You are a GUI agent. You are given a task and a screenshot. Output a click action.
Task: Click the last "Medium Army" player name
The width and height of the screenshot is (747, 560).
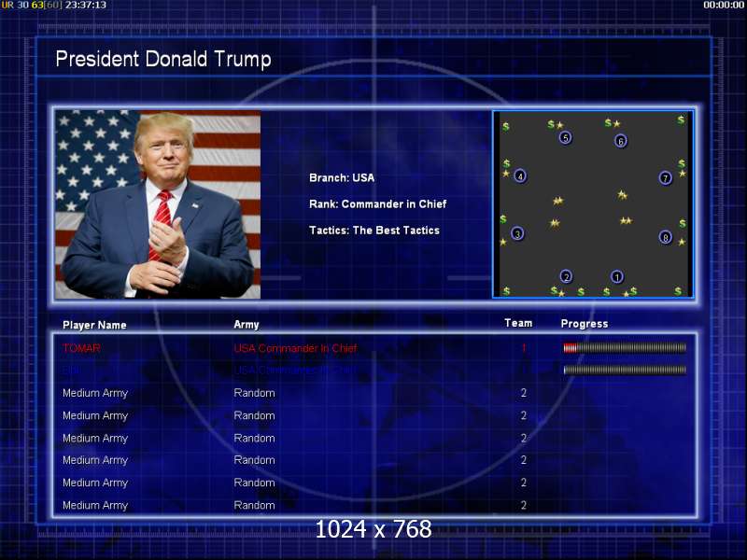click(95, 506)
